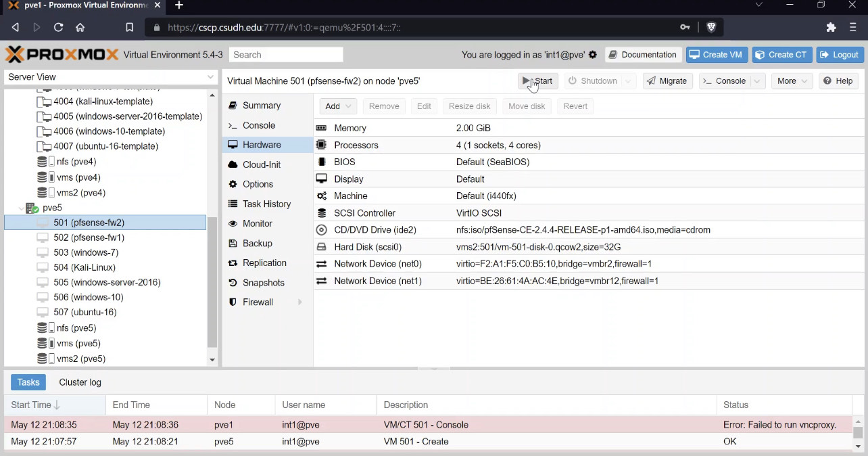The height and width of the screenshot is (456, 868).
Task: Click the browser extensions puzzle icon
Action: (x=831, y=28)
